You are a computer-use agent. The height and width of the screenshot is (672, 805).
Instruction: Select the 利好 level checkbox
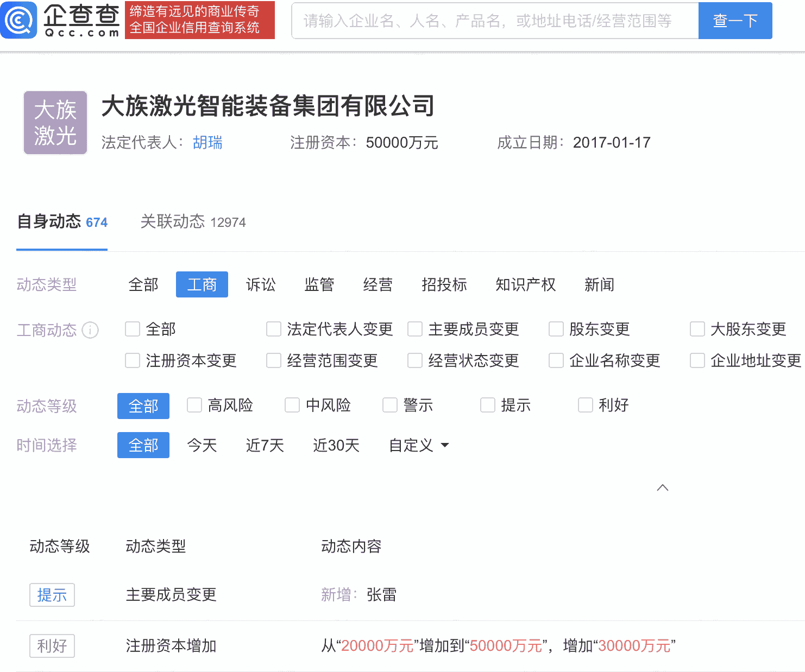586,405
